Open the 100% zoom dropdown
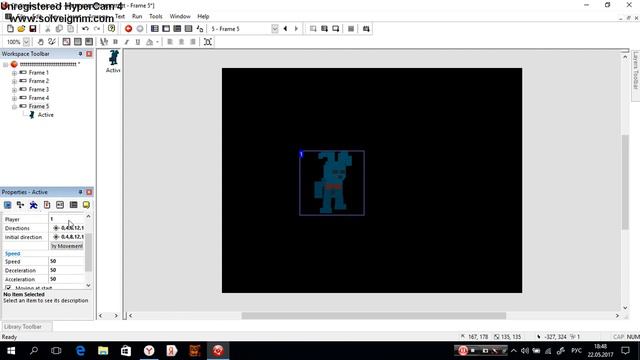640x360 pixels. 26,42
